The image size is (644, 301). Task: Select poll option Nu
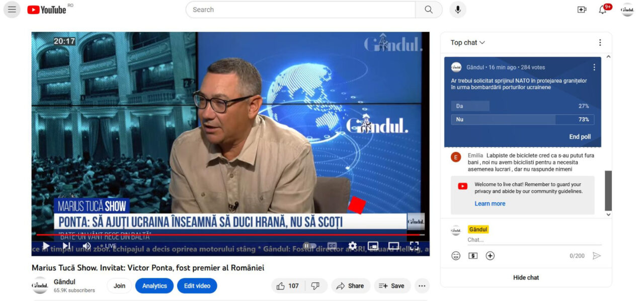tap(522, 119)
